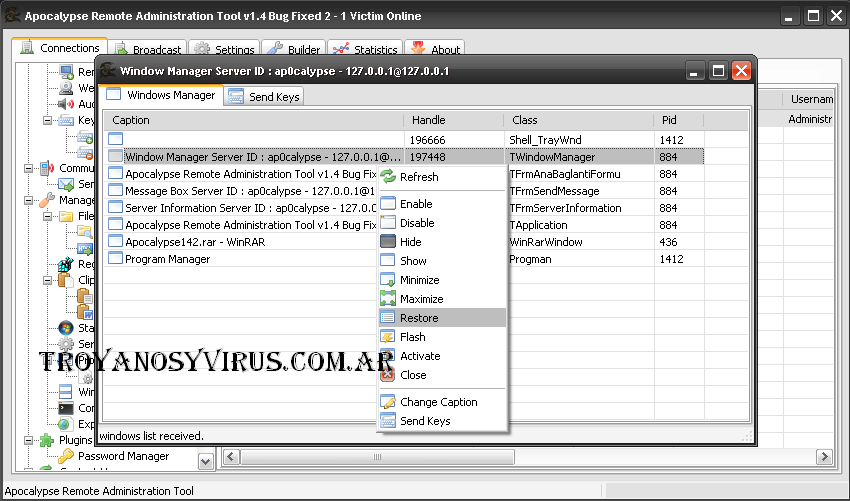Click the Hide window icon
The height and width of the screenshot is (501, 850).
pos(388,242)
